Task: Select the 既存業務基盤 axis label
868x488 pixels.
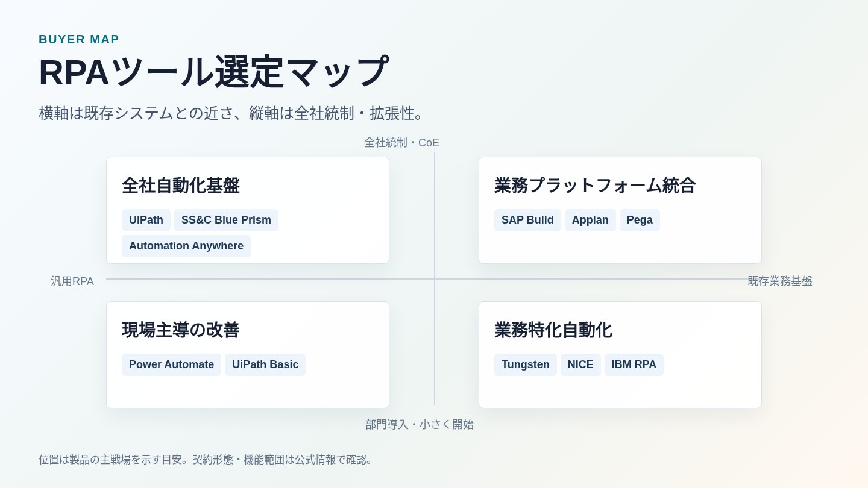Action: point(780,281)
